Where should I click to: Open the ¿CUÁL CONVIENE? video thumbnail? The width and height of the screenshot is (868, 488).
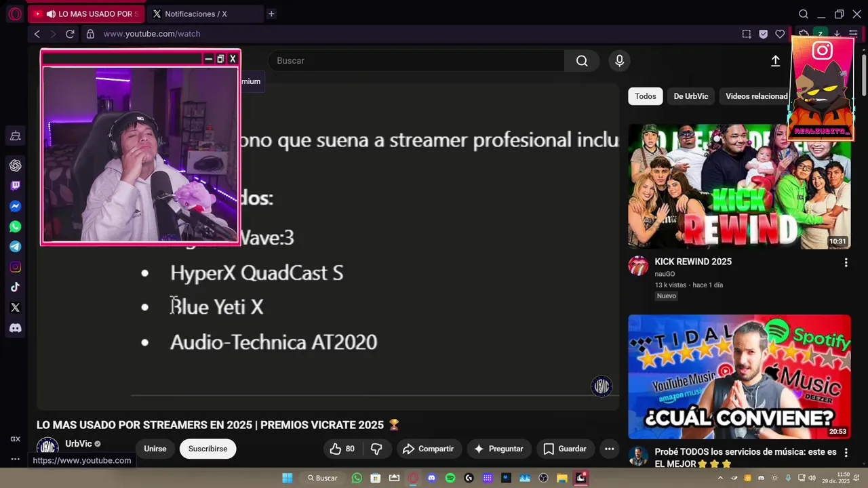(x=739, y=377)
